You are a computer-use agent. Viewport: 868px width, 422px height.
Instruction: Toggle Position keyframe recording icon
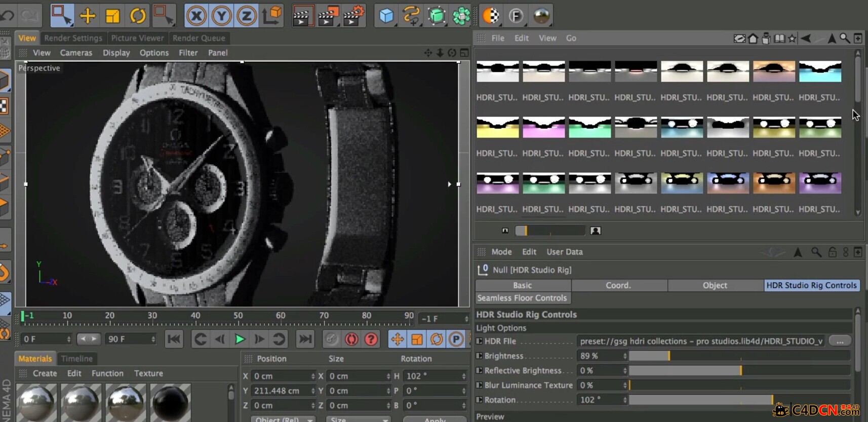tap(398, 339)
